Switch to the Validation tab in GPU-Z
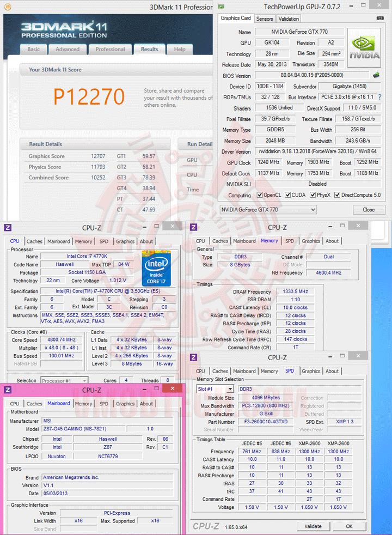The width and height of the screenshot is (392, 535). pyautogui.click(x=289, y=19)
